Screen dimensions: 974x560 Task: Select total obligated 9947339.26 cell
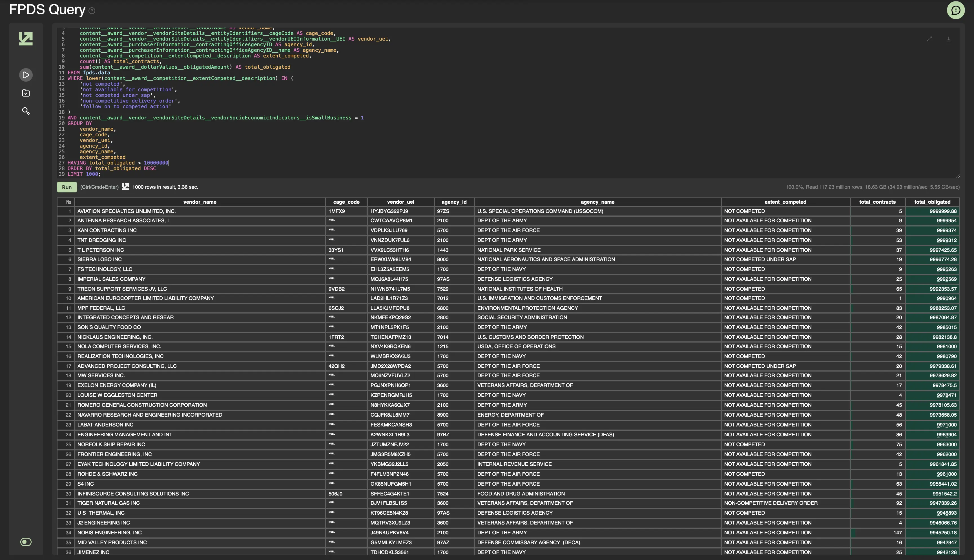coord(932,503)
